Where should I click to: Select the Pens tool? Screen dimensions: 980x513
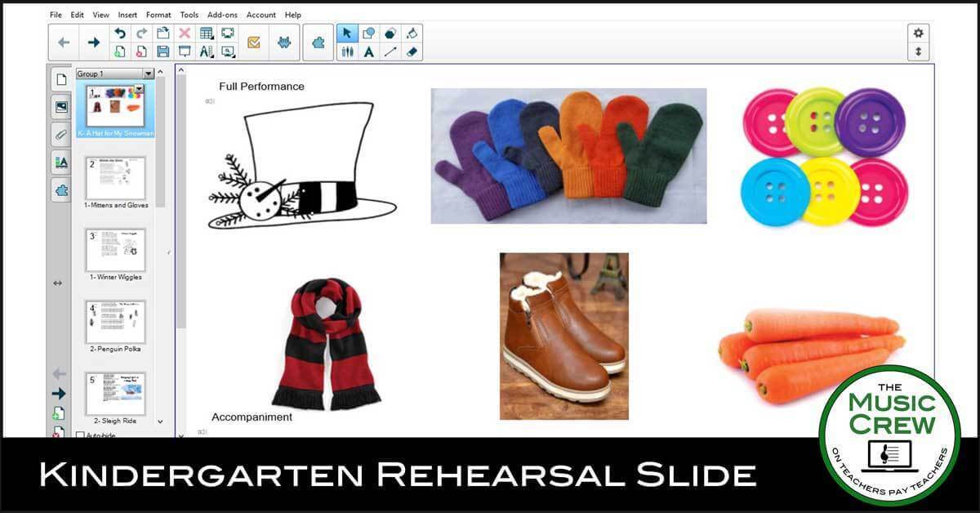347,51
